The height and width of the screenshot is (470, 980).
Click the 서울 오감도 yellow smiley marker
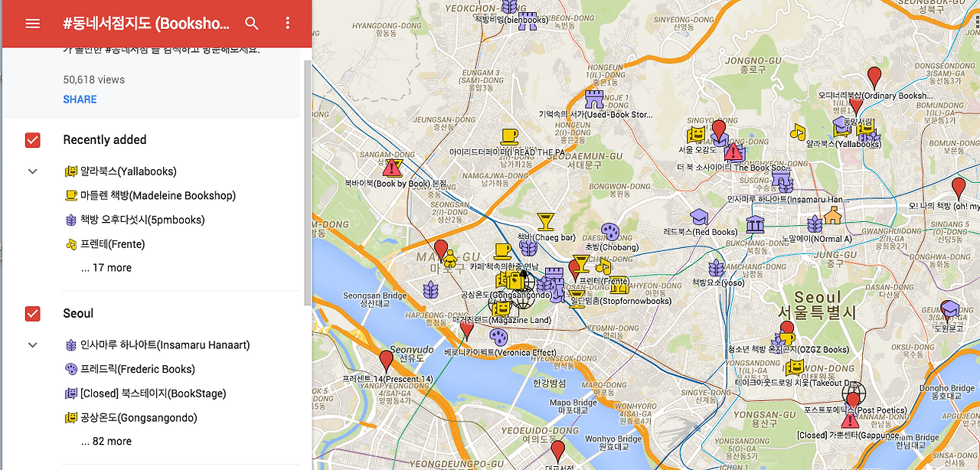click(695, 135)
